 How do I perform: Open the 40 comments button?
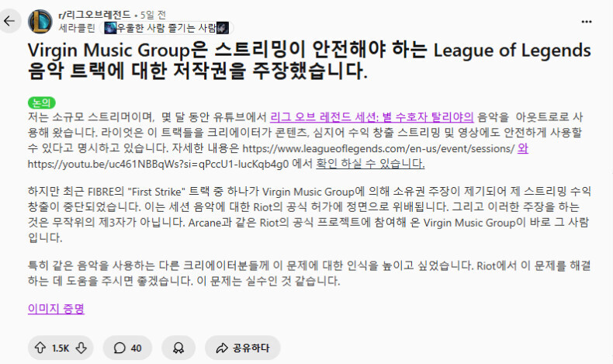(x=127, y=348)
